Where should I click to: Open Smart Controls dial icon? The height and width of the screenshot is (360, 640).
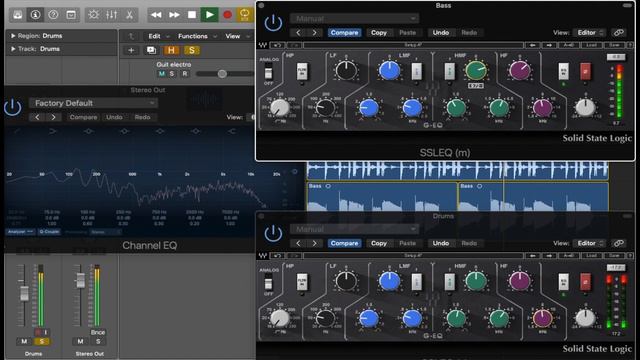[x=93, y=15]
